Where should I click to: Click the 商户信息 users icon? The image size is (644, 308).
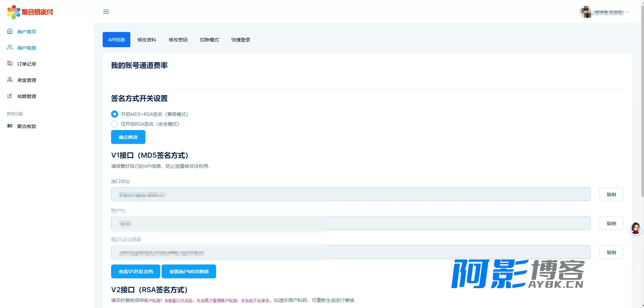(x=10, y=48)
